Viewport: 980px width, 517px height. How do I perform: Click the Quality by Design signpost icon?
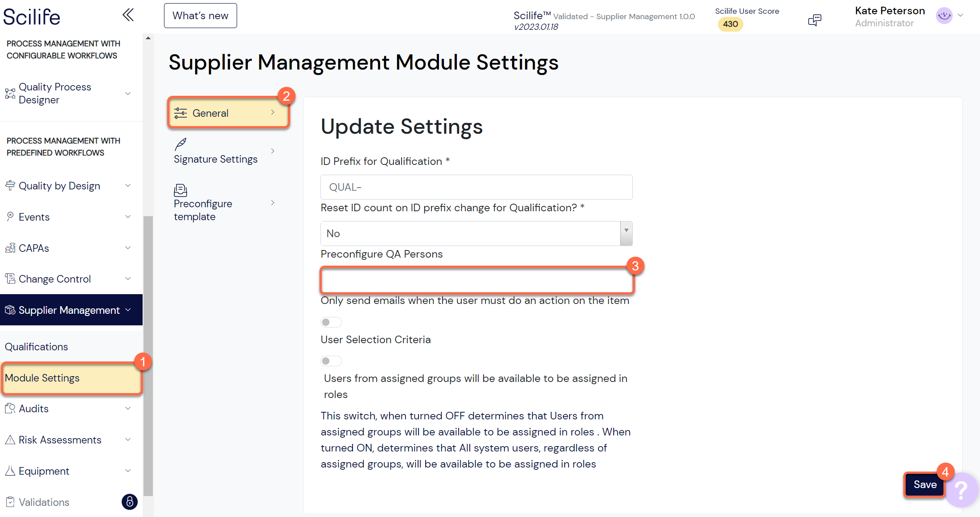pos(10,185)
